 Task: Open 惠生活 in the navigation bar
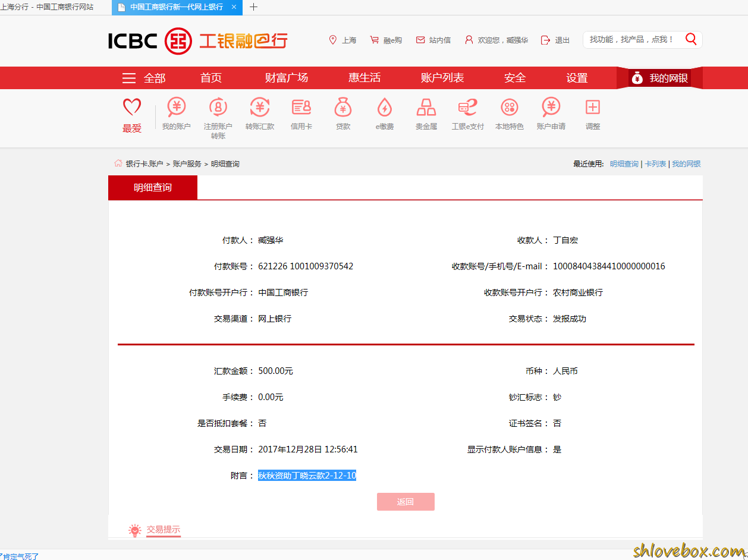(x=364, y=78)
